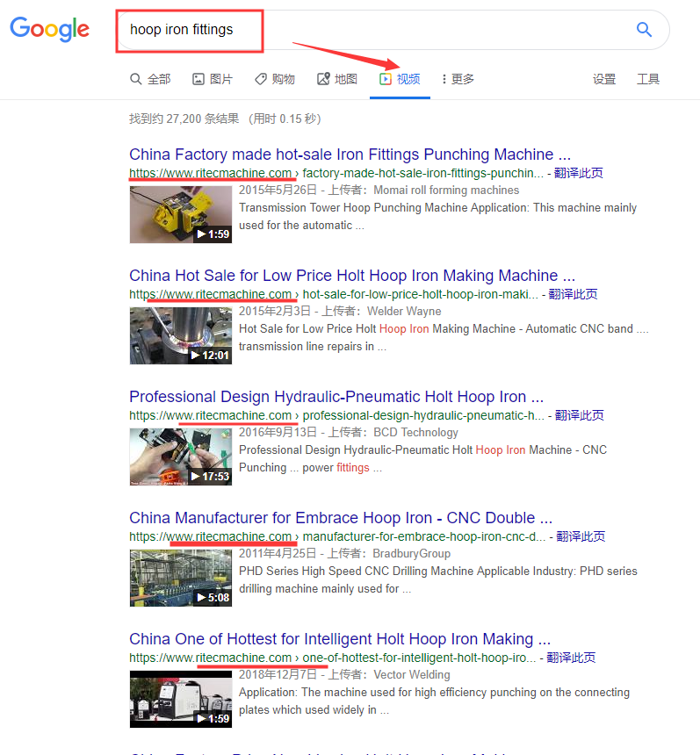
Task: Play the 17:53 video thumbnail
Action: point(181,457)
